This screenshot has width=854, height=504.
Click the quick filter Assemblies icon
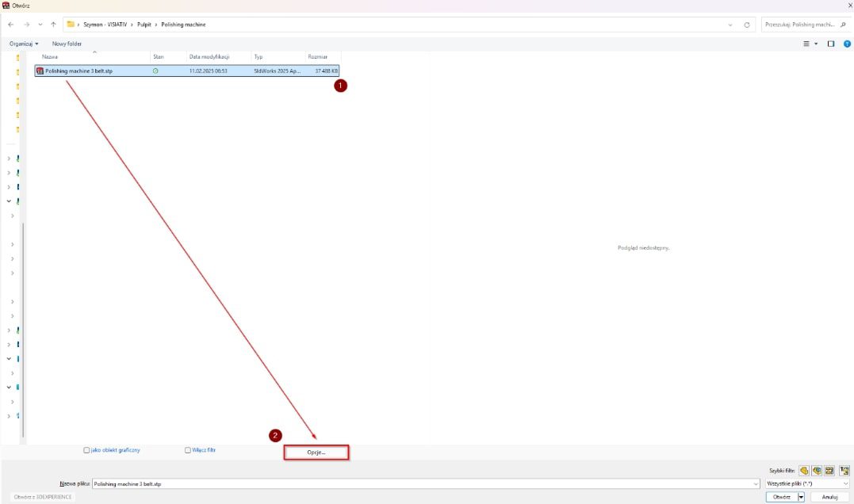[x=817, y=470]
